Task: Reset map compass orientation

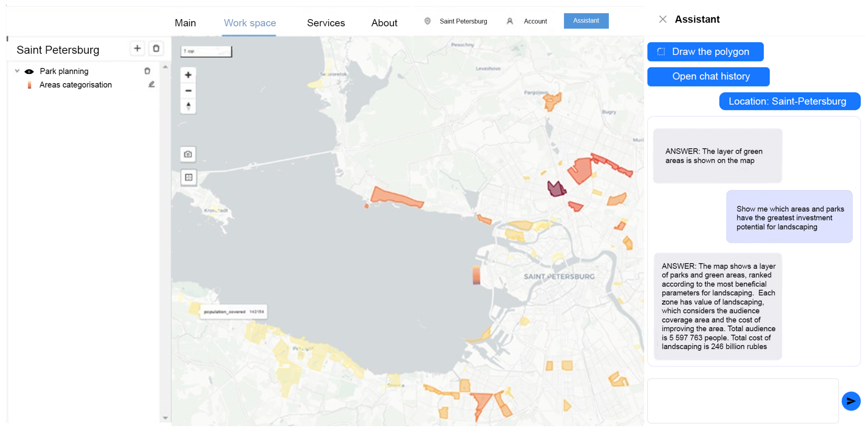Action: point(188,106)
